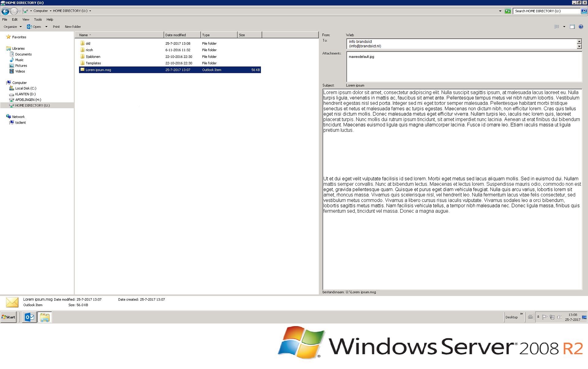Open the Help menu

[x=50, y=19]
